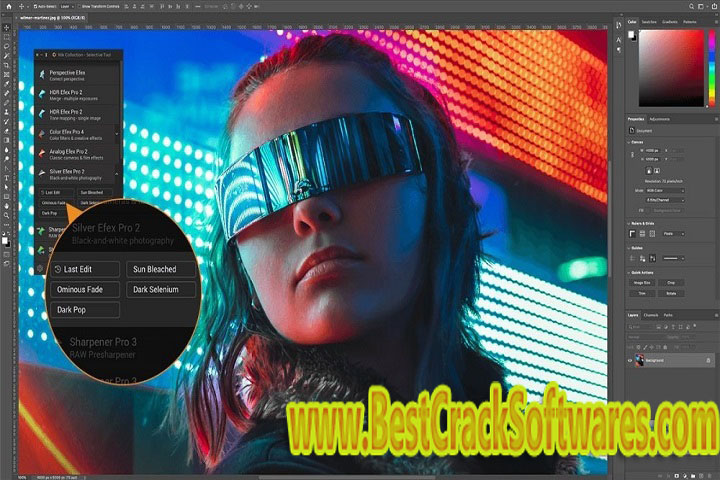
Task: Open collapsed Character panel icon
Action: click(619, 40)
